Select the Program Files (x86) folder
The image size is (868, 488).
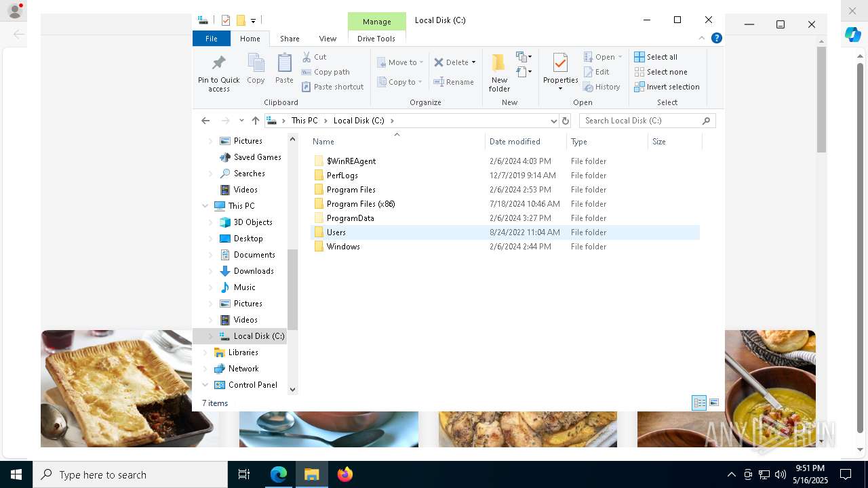pyautogui.click(x=505, y=204)
